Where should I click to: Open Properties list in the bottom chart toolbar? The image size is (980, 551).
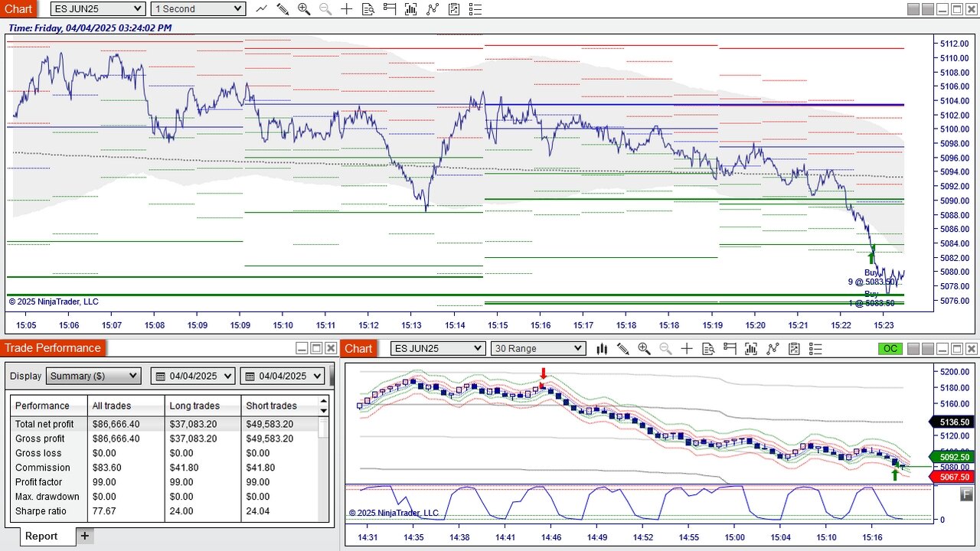[x=815, y=348]
